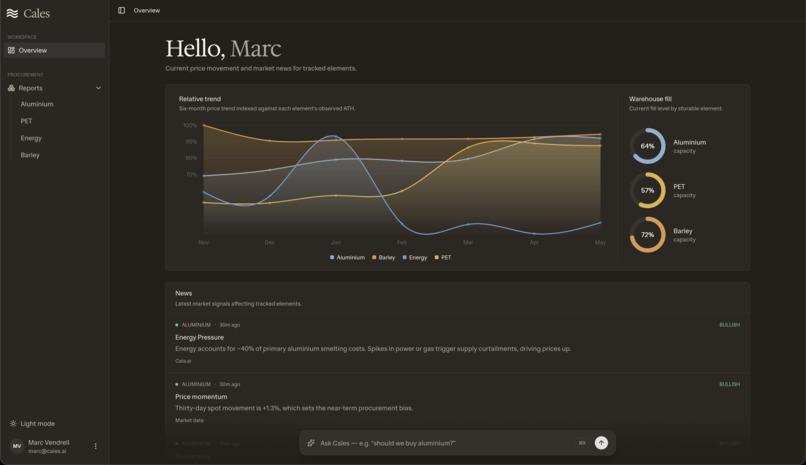
Task: Open the Aluminium report
Action: pyautogui.click(x=37, y=104)
